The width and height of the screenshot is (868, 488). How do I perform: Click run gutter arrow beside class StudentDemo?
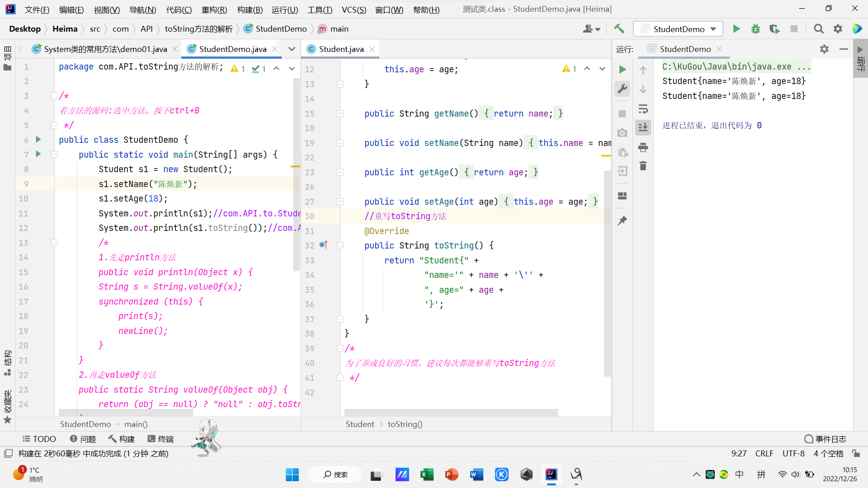coord(38,140)
